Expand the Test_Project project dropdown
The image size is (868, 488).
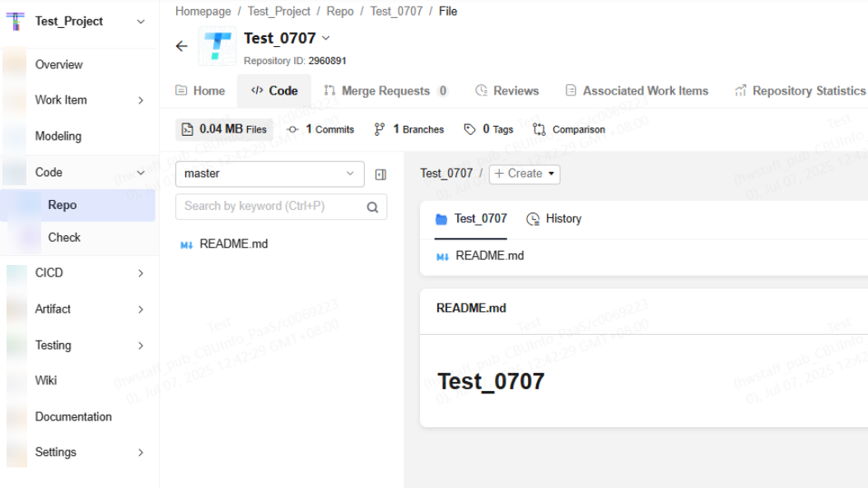tap(141, 21)
